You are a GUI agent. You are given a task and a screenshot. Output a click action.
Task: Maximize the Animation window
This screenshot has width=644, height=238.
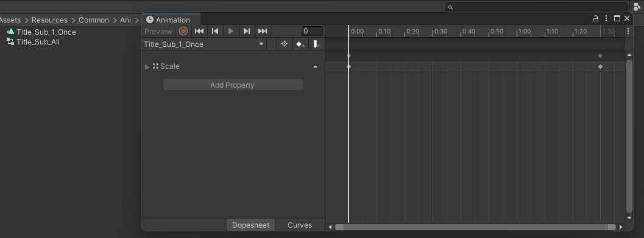(x=617, y=18)
